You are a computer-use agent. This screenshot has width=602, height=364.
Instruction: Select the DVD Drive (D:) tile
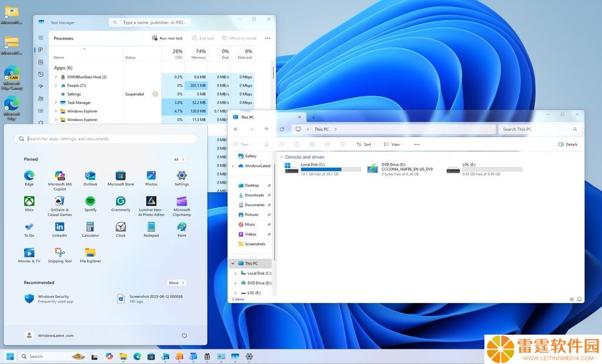point(400,169)
